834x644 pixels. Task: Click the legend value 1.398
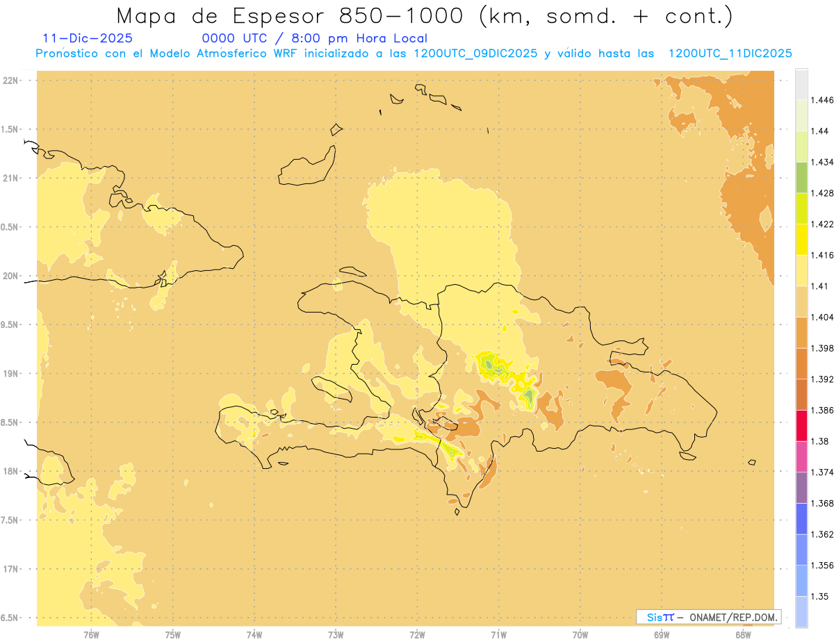coord(822,348)
